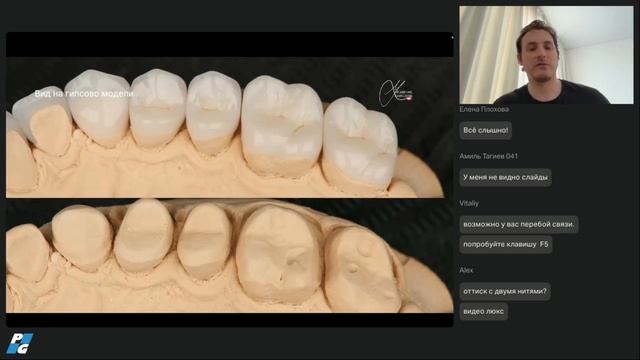
Task: Click chat username 'Амиль Тагиев 041'
Action: 489,156
